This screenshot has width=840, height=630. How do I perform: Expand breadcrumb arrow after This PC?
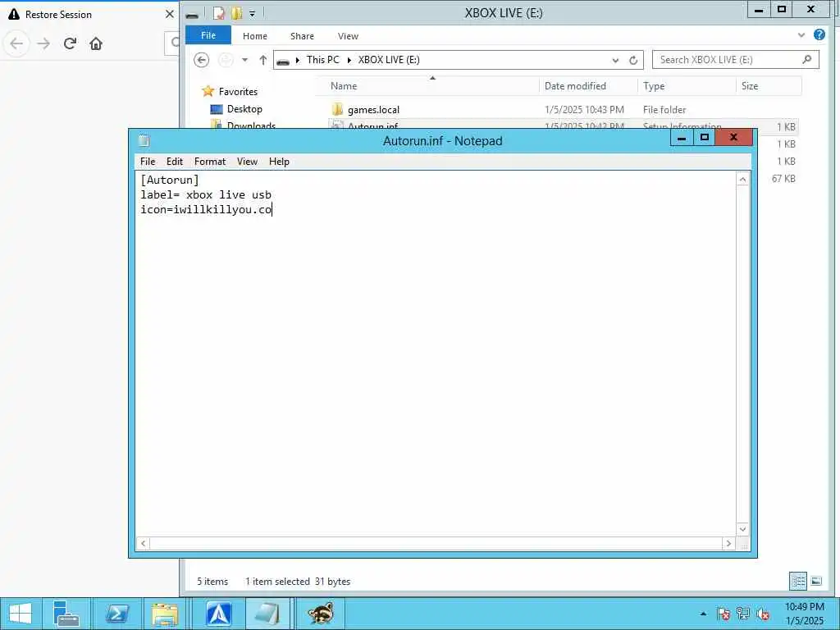tap(349, 60)
